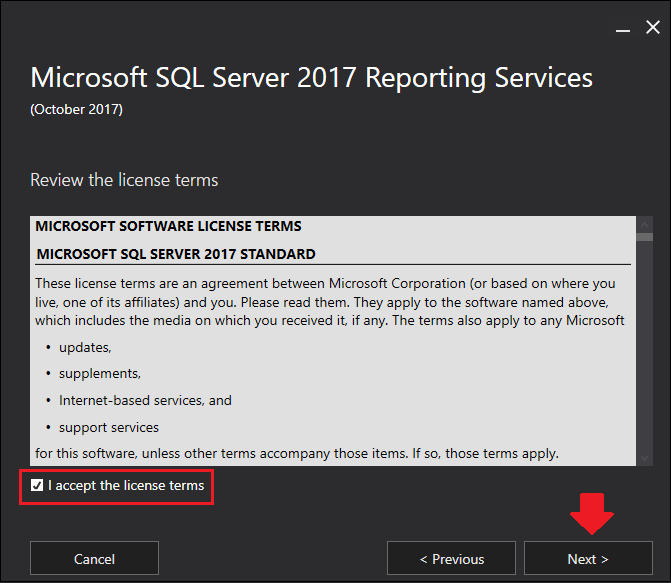The height and width of the screenshot is (583, 671).
Task: Click the "I accept the license terms" label
Action: click(x=126, y=486)
